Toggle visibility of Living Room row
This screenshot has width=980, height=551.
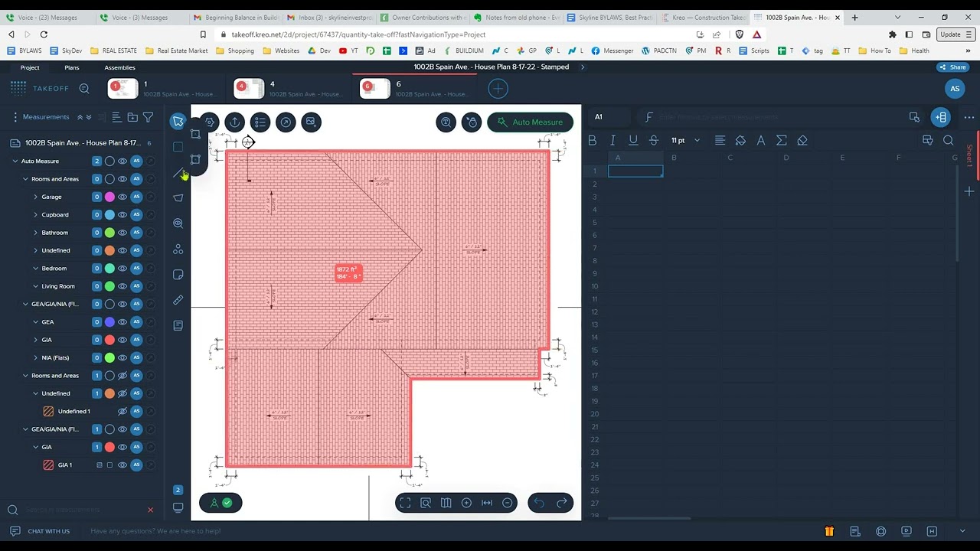click(122, 286)
